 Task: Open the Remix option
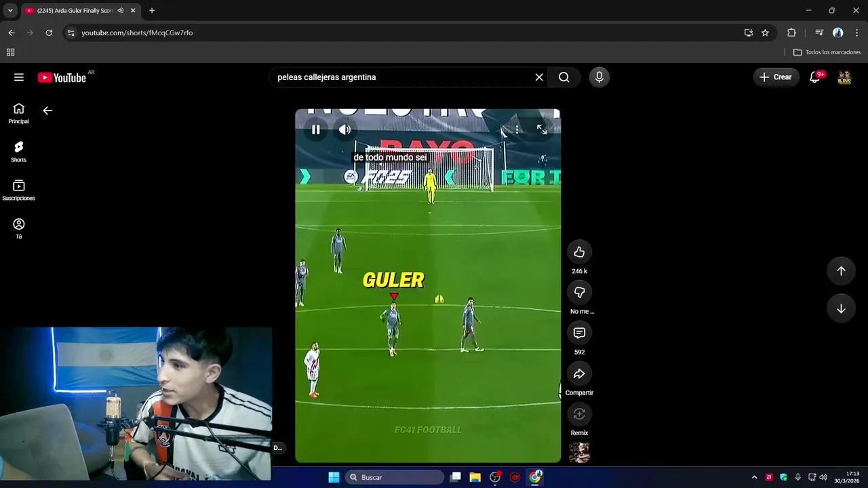tap(579, 414)
